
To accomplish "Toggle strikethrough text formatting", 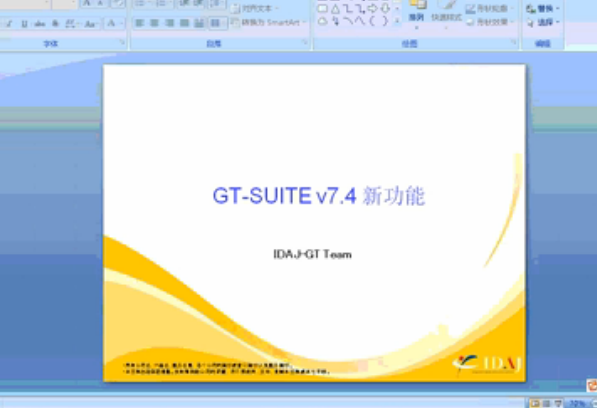I will (40, 24).
